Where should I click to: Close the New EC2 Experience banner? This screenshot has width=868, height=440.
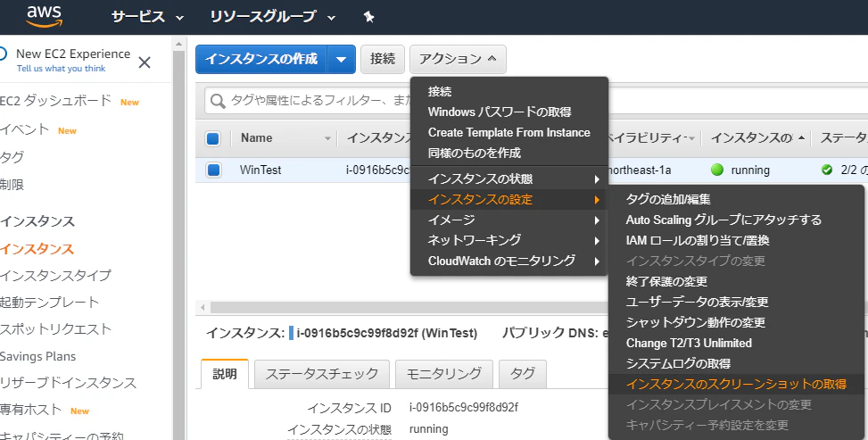145,62
